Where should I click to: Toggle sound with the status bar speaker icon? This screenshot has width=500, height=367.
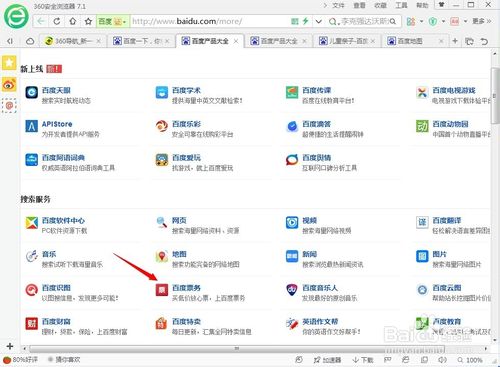click(x=442, y=360)
